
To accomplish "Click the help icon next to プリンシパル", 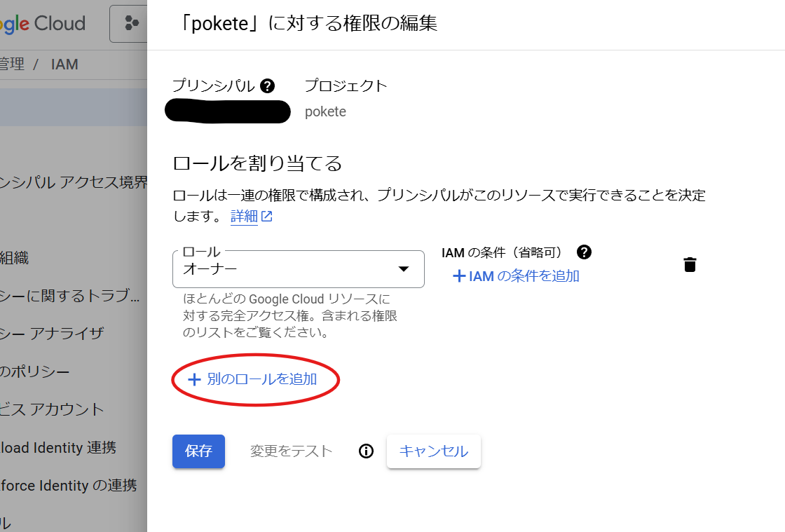I will coord(267,86).
